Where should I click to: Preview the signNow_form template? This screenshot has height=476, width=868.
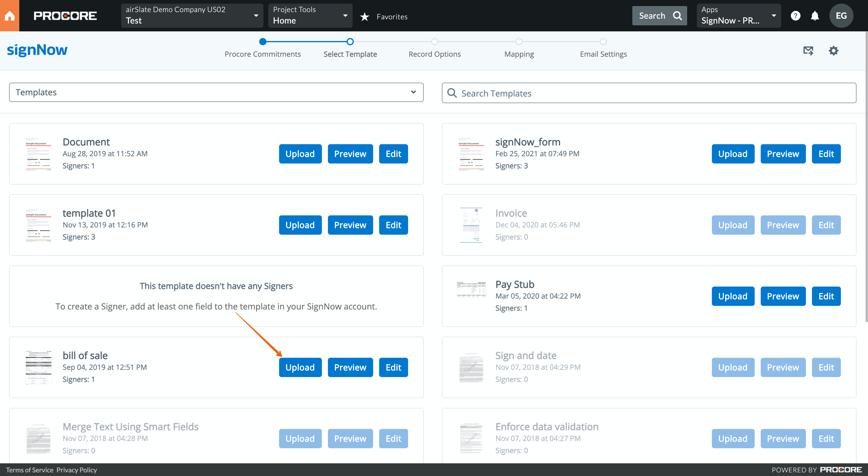point(783,154)
